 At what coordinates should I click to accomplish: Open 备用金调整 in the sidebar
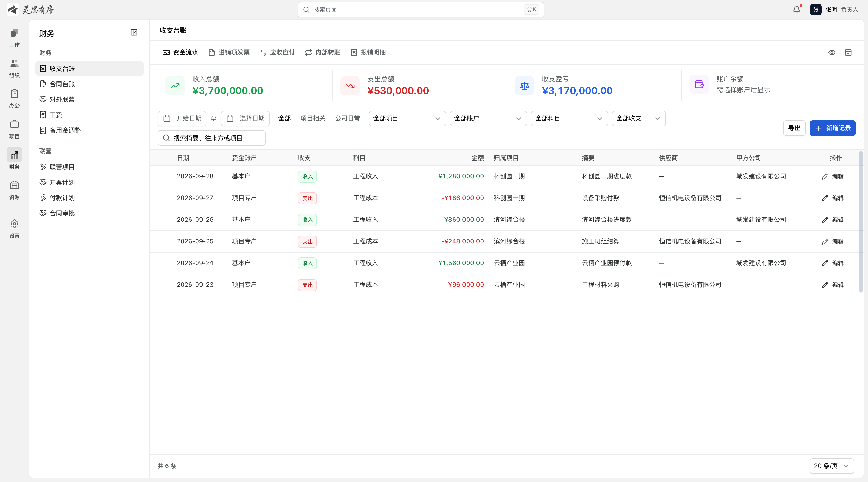tap(89, 130)
